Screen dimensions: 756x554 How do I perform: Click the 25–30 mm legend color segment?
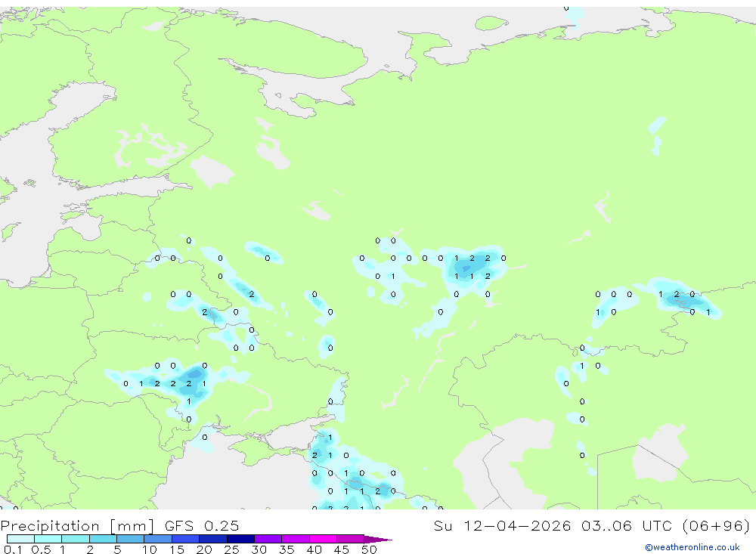[x=240, y=539]
